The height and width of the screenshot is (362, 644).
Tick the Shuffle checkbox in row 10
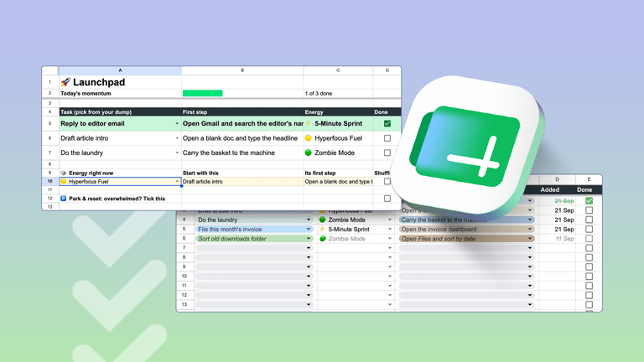coord(387,181)
